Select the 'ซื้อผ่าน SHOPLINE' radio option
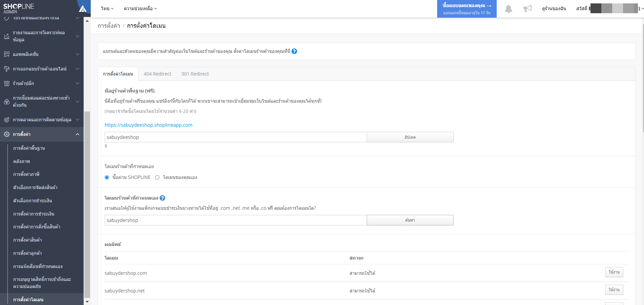This screenshot has width=644, height=305. [107, 177]
